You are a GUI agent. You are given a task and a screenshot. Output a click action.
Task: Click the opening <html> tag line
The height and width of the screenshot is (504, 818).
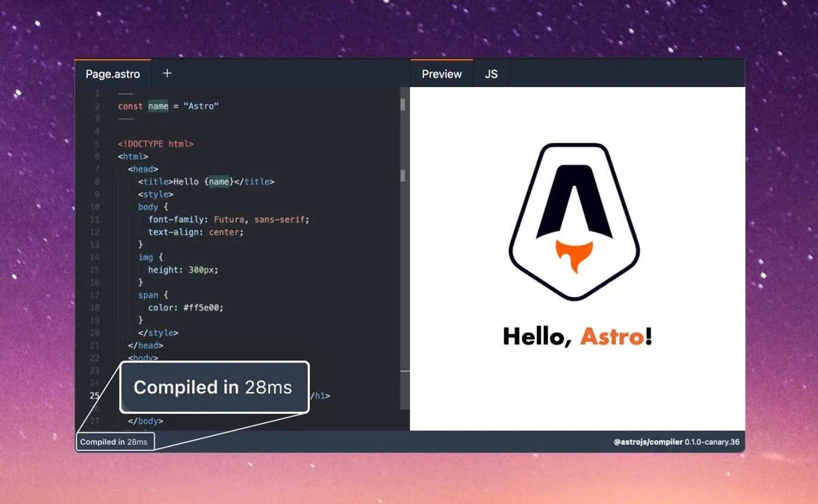[133, 156]
